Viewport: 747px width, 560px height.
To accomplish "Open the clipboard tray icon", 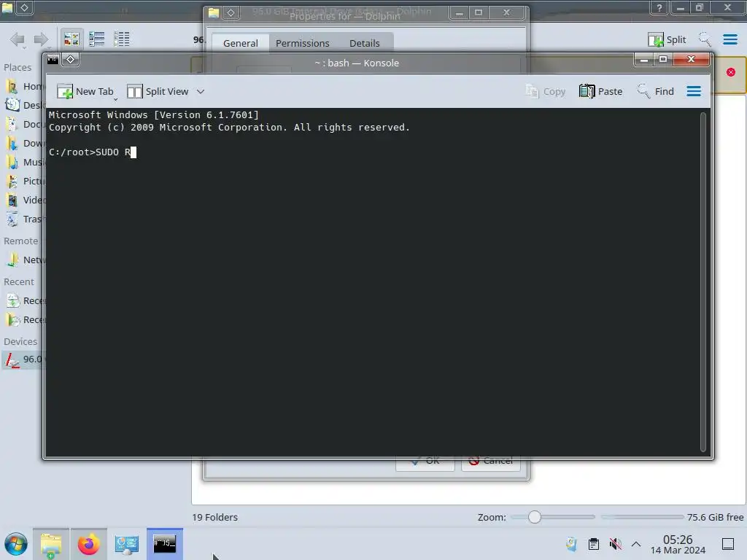I will (594, 544).
